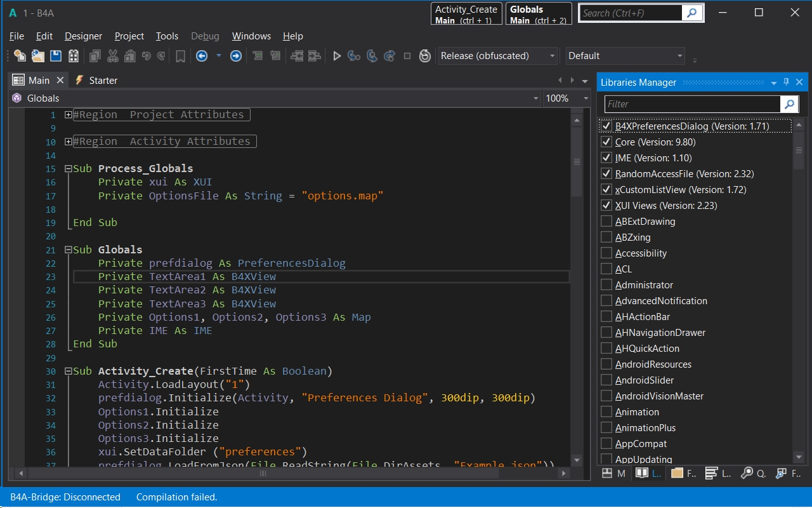
Task: Select the bookmark icon in the toolbar
Action: [180, 56]
